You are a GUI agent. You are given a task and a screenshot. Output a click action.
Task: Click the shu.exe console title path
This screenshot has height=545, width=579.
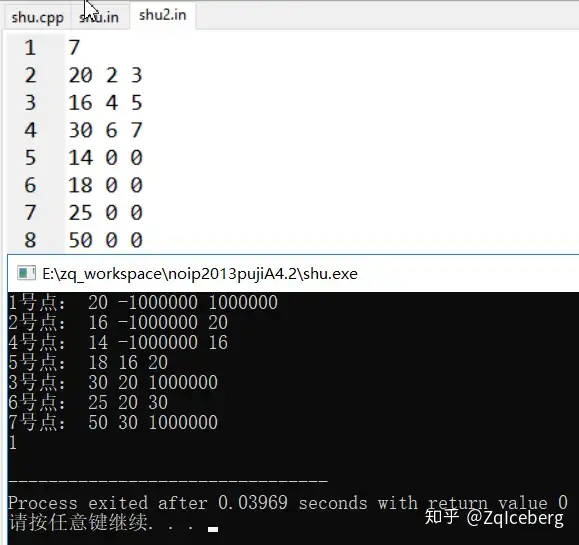pyautogui.click(x=200, y=274)
